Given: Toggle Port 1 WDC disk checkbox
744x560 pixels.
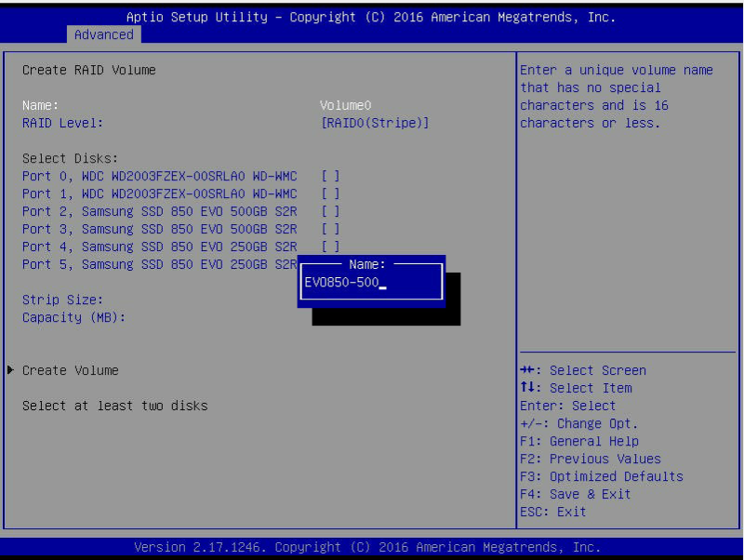Looking at the screenshot, I should coord(330,193).
